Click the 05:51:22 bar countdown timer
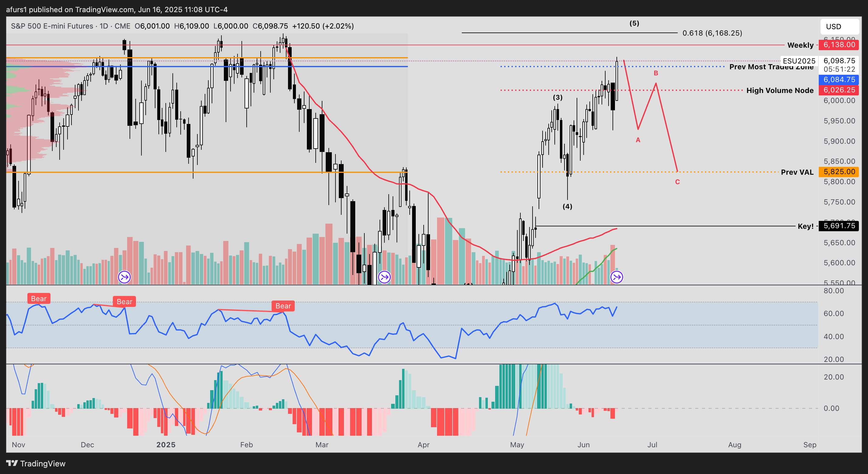Screen dimensions: 868x474 coord(839,69)
